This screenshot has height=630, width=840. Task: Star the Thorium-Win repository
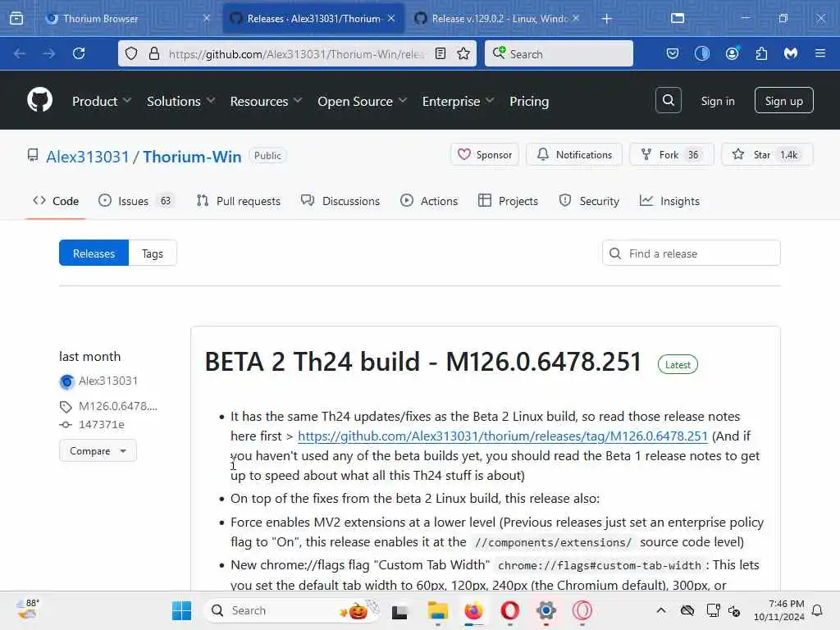[x=767, y=154]
